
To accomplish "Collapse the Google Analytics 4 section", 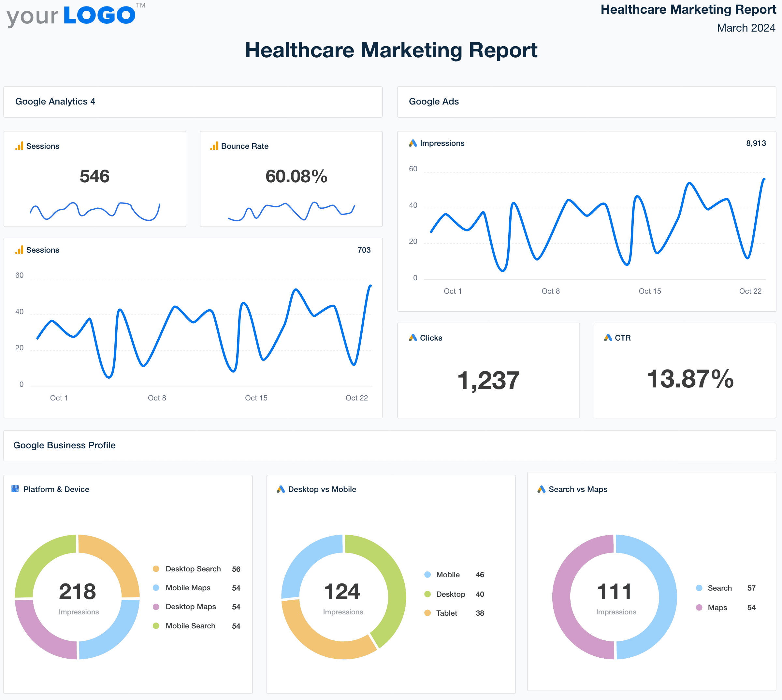I will click(x=55, y=102).
